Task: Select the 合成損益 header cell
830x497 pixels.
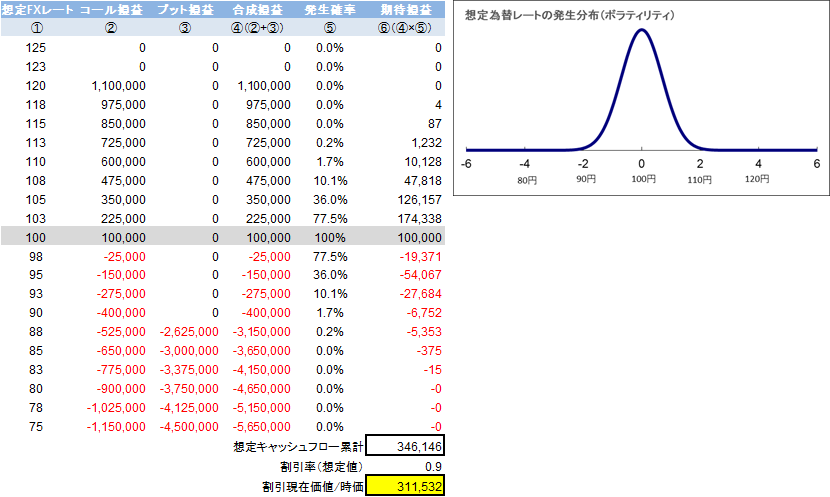Action: point(259,10)
